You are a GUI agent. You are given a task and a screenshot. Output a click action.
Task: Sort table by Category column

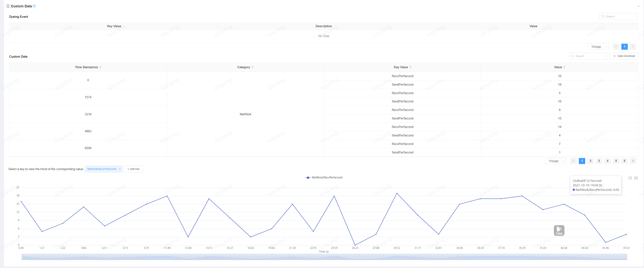[x=252, y=67]
